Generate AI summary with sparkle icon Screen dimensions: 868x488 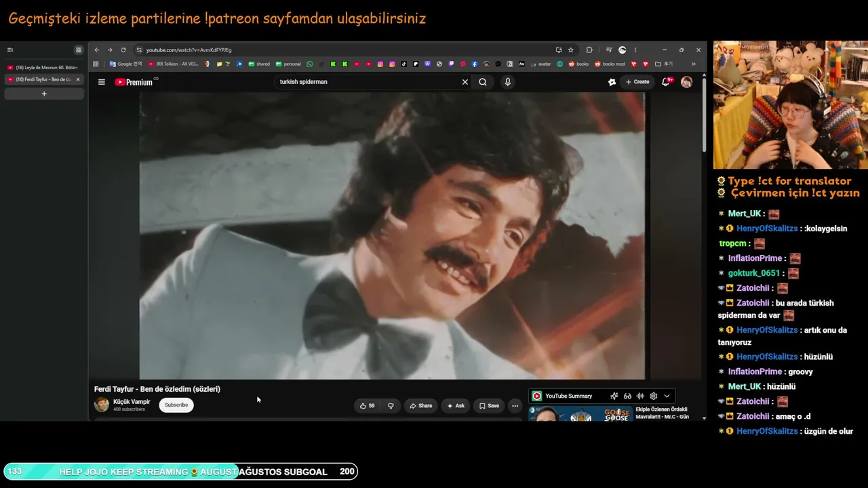614,396
